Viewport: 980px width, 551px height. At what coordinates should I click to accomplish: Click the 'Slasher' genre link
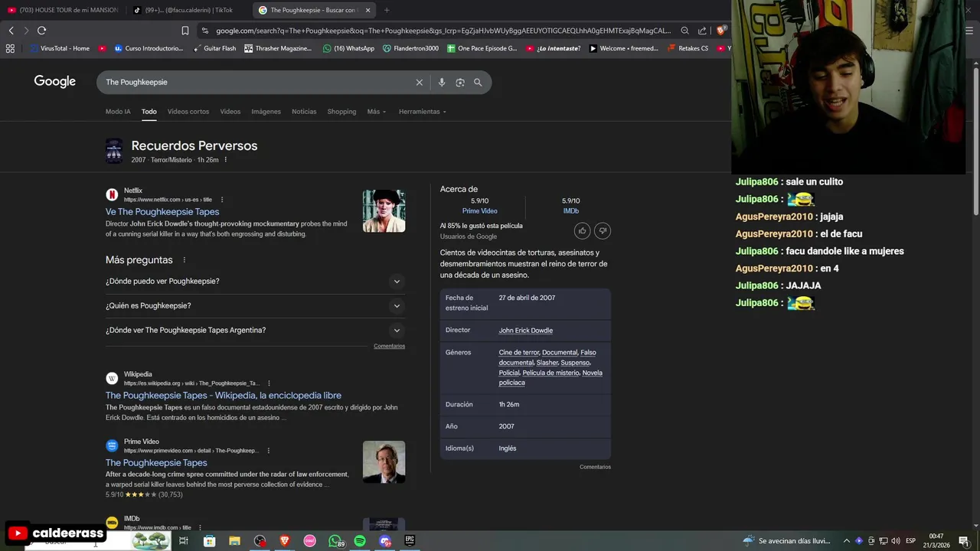[547, 363]
